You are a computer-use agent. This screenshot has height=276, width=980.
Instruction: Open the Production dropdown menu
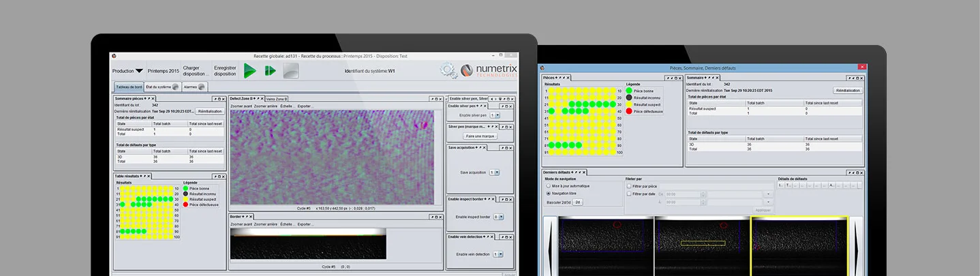(127, 71)
